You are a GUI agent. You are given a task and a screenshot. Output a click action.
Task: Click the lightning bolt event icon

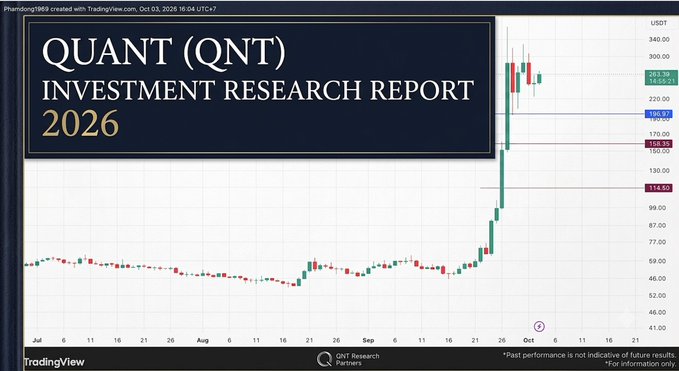[x=539, y=326]
